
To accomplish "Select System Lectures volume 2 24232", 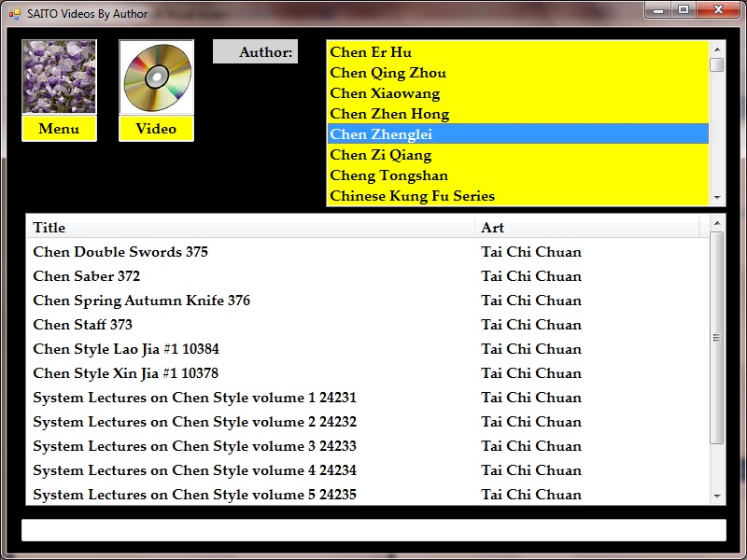I will tap(368, 422).
